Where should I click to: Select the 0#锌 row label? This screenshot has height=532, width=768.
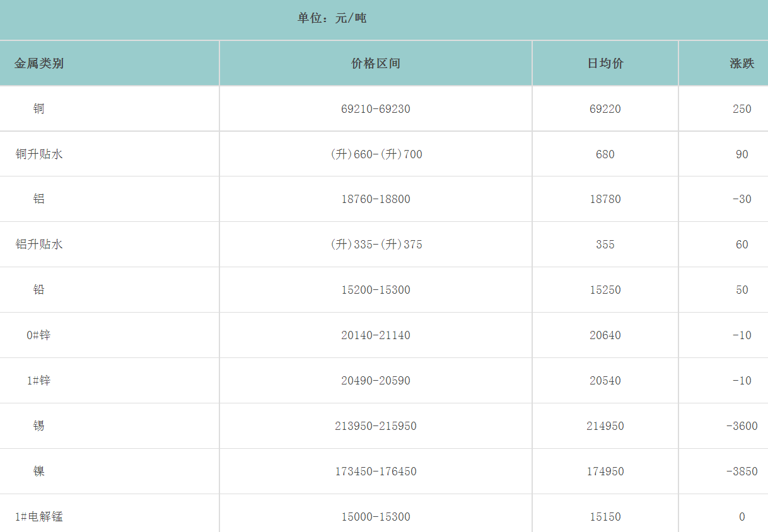pyautogui.click(x=38, y=335)
